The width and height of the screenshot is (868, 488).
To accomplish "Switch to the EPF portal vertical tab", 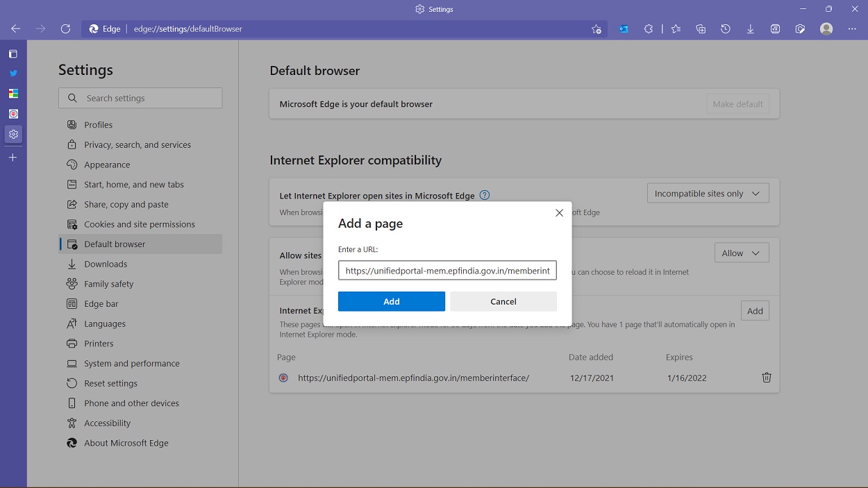I will click(x=13, y=113).
